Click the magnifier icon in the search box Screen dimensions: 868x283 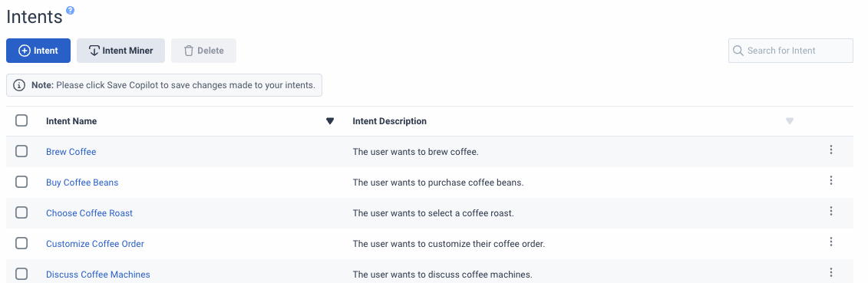pyautogui.click(x=738, y=51)
